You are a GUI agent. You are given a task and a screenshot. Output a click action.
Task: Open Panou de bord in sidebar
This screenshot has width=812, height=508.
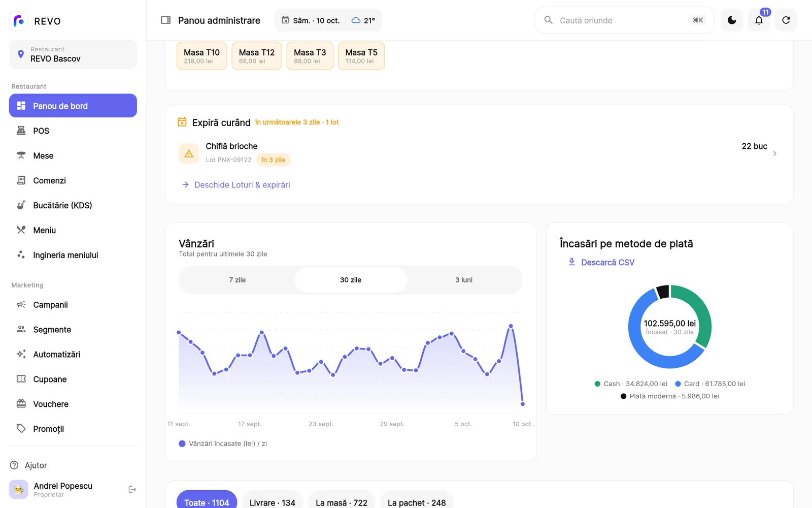pyautogui.click(x=73, y=106)
